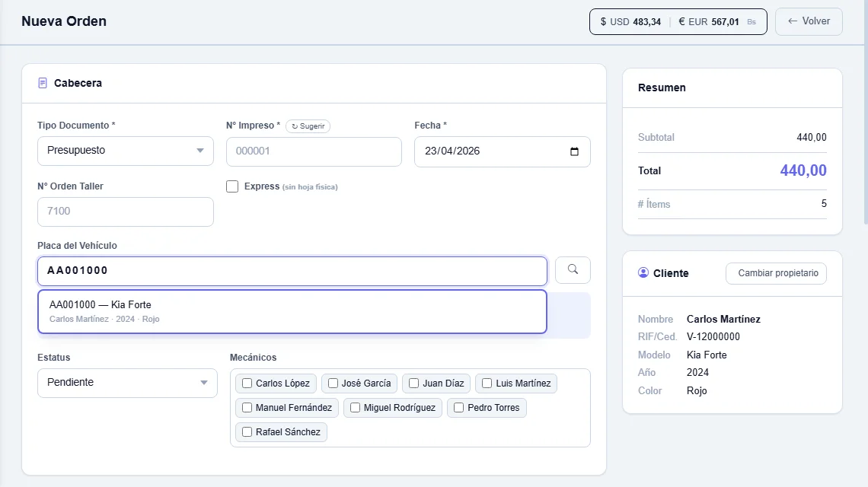868x487 pixels.
Task: Expand the Estatus Pendiente dropdown
Action: (x=127, y=383)
